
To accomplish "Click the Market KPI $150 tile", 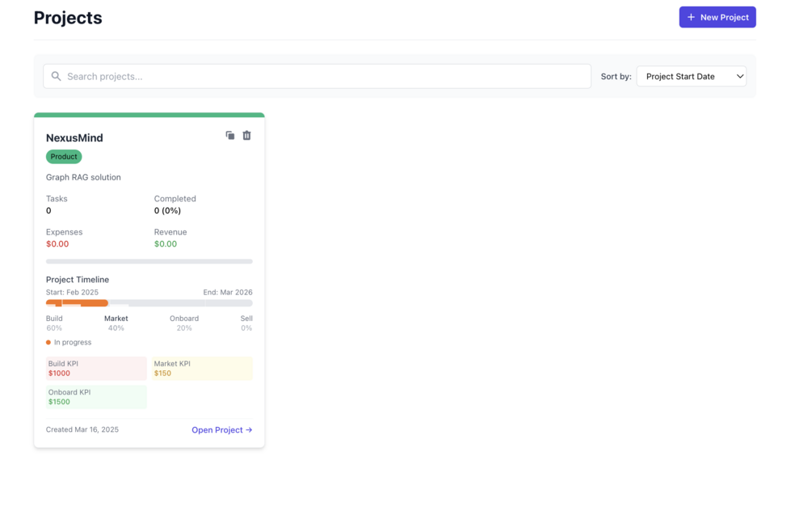I will (202, 369).
